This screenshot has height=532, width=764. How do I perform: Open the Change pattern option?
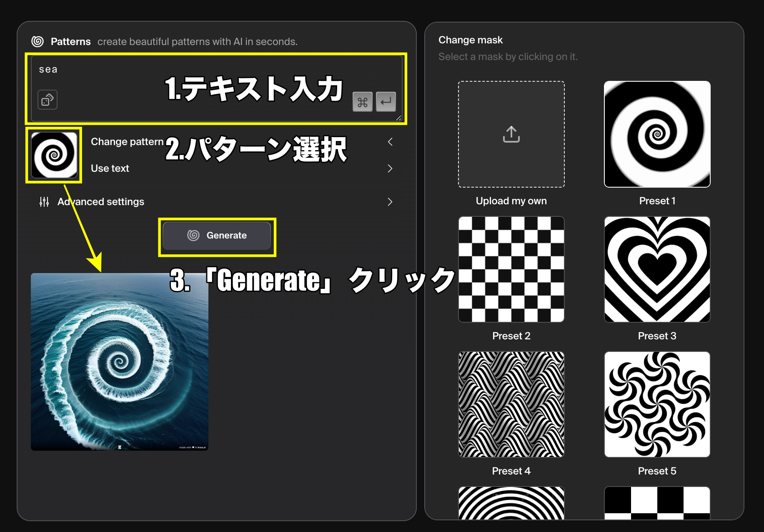(127, 142)
